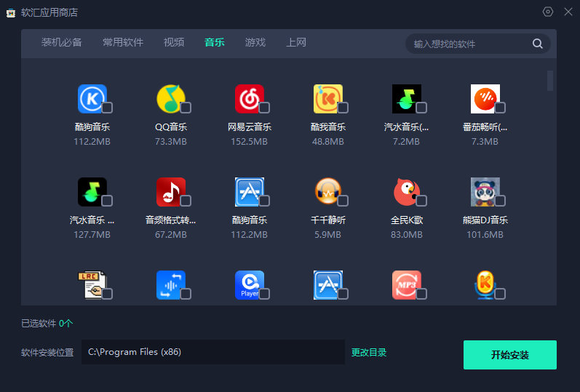Click the 酷狗音乐 icon with blue letter A
The height and width of the screenshot is (392, 580).
click(250, 192)
